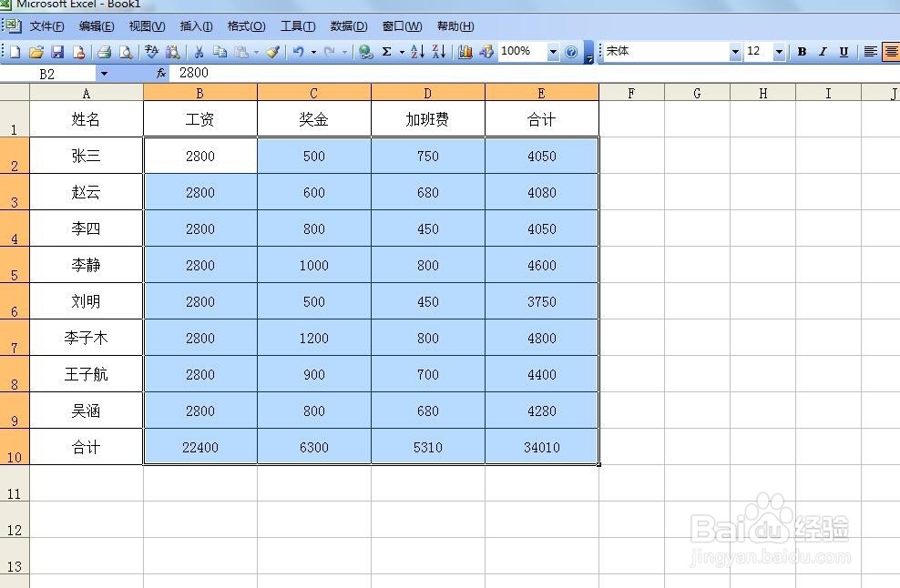Open the 数据(D) menu
Image resolution: width=900 pixels, height=588 pixels.
point(349,26)
